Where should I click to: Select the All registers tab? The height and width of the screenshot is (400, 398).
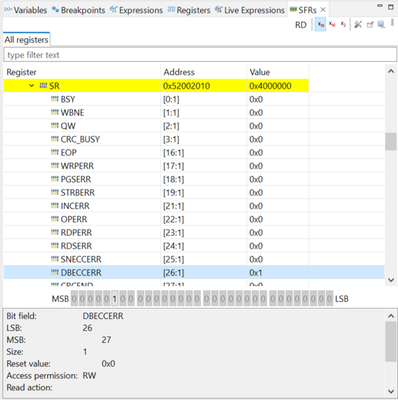pos(26,40)
